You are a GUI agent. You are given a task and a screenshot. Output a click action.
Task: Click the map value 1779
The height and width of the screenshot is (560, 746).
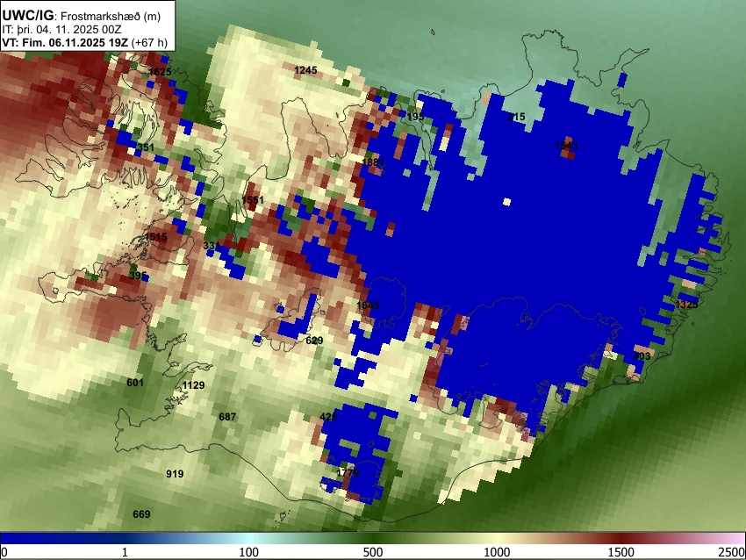click(348, 473)
